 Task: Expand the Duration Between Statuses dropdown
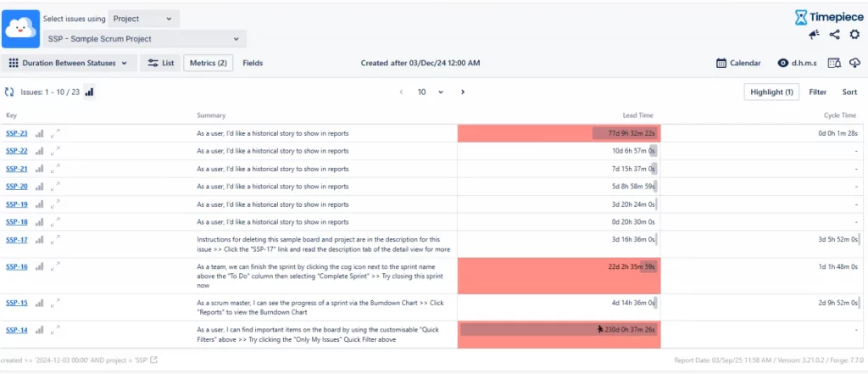(x=69, y=63)
